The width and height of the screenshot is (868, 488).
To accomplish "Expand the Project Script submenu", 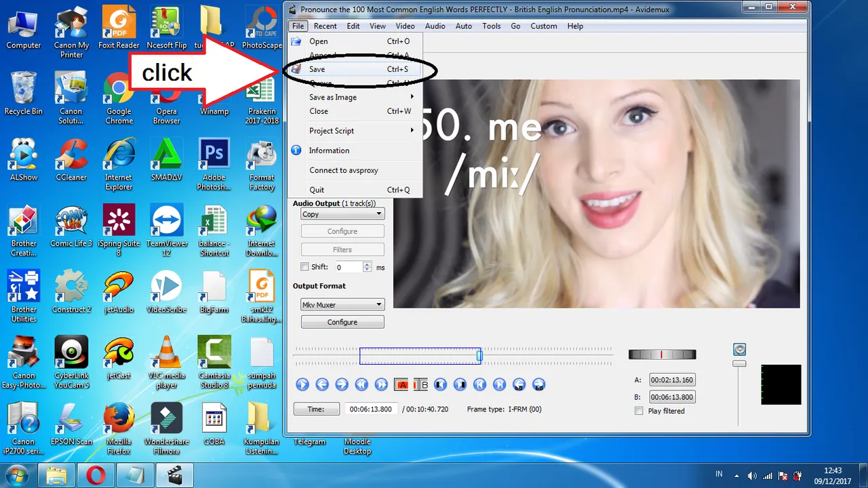I will [x=355, y=131].
